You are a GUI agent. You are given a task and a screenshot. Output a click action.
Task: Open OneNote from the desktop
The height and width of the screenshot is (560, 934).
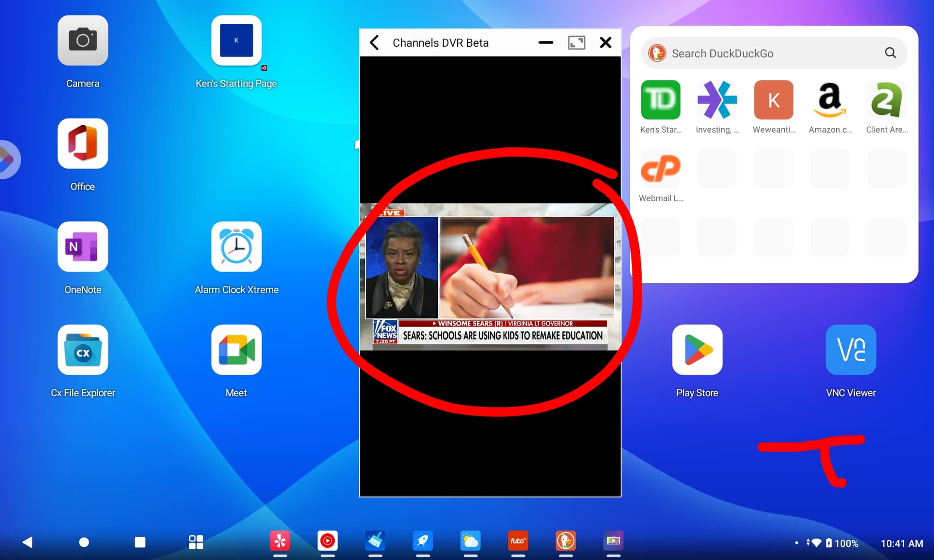(x=83, y=247)
